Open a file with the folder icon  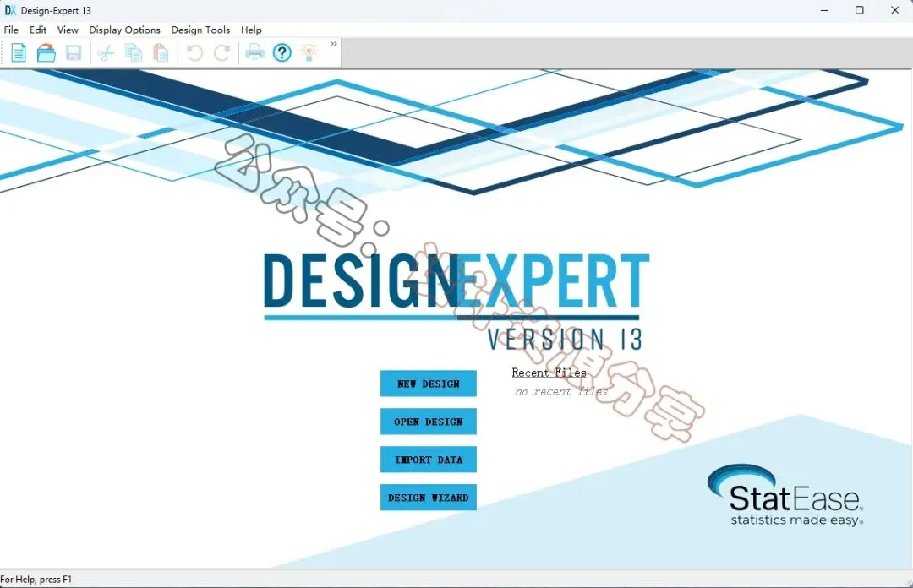[46, 53]
